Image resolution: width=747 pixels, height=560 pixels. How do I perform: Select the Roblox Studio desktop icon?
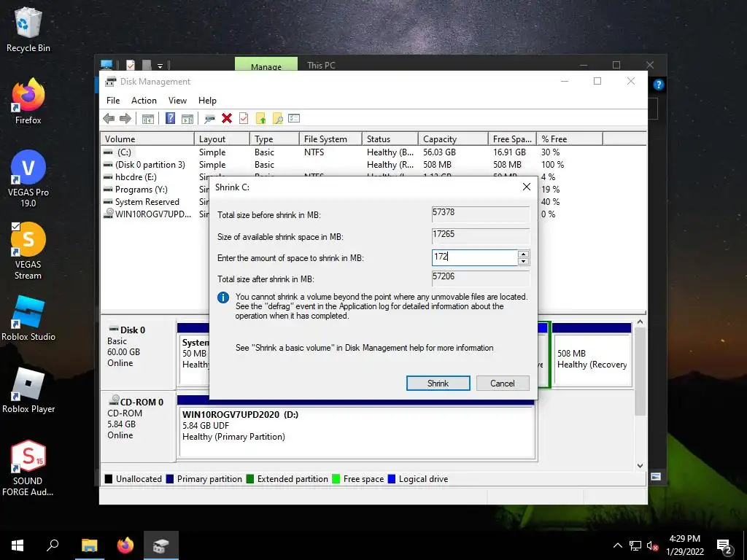pyautogui.click(x=28, y=318)
